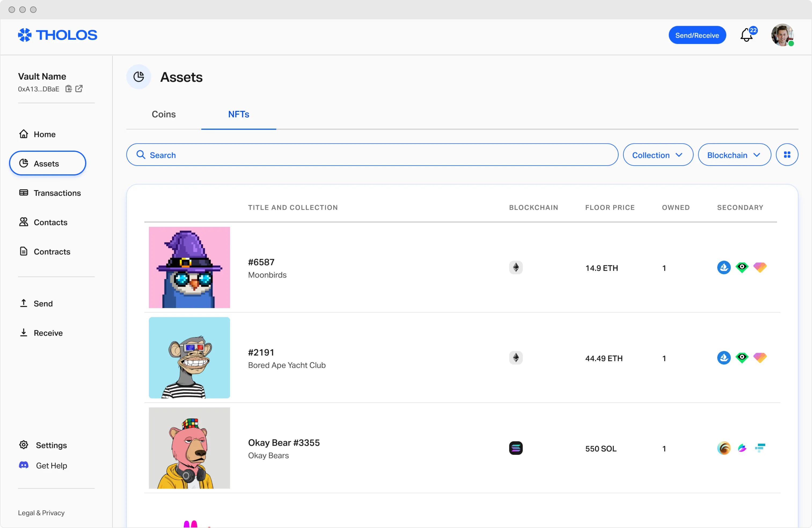Open first marketplace icon for Okay Bear #3355
This screenshot has height=528, width=812.
point(724,448)
